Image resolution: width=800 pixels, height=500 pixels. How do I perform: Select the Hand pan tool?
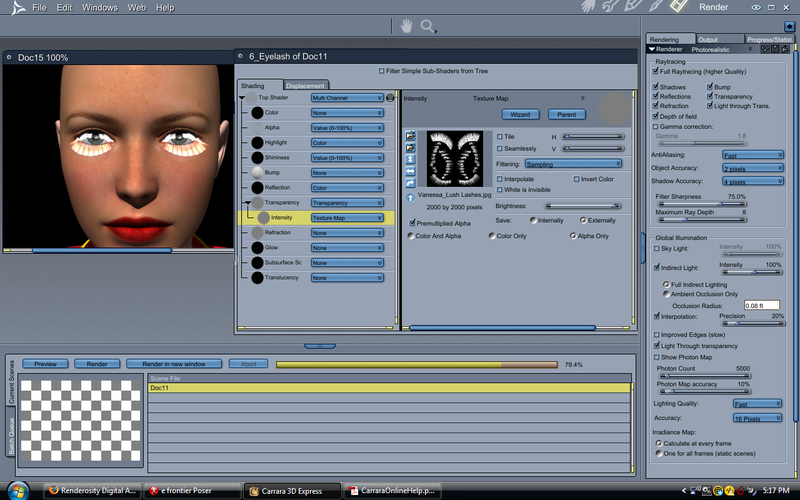(406, 26)
